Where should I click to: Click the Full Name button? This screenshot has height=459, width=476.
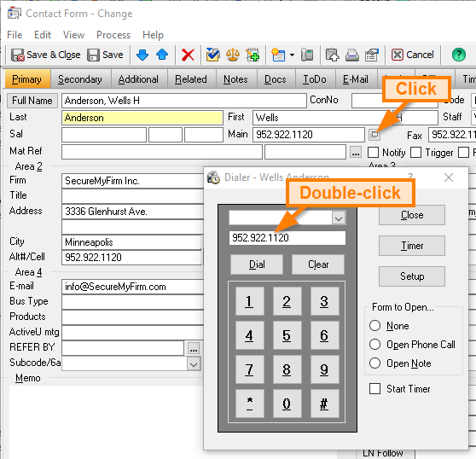[x=32, y=101]
